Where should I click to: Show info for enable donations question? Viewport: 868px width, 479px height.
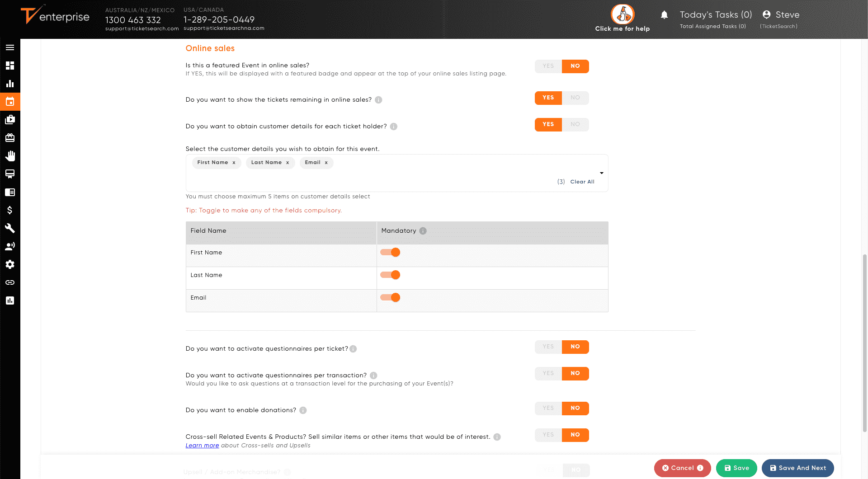pyautogui.click(x=303, y=410)
